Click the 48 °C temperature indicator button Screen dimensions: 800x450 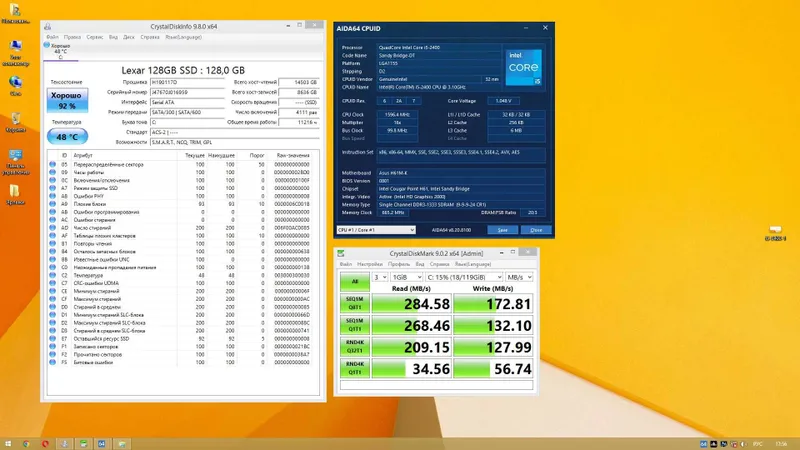pyautogui.click(x=67, y=137)
